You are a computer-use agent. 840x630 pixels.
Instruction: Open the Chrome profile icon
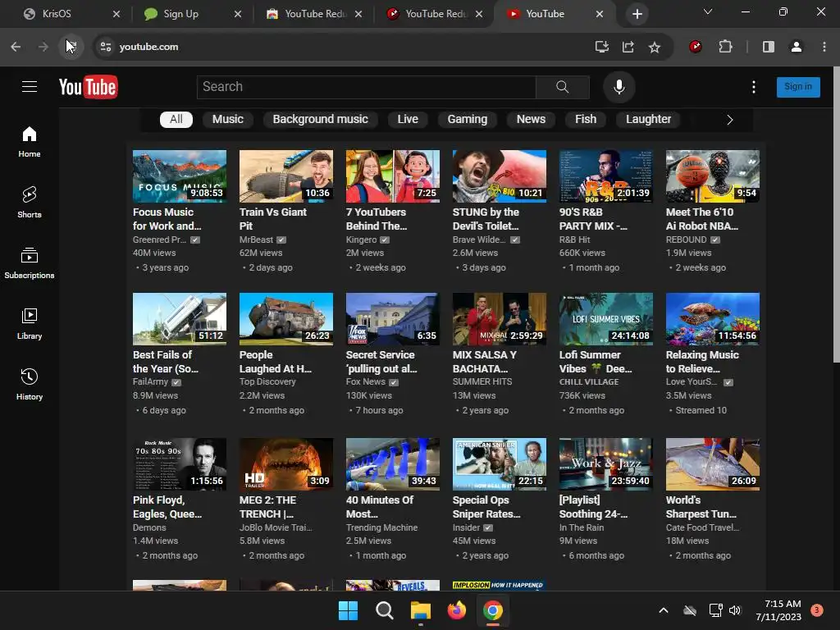coord(796,47)
